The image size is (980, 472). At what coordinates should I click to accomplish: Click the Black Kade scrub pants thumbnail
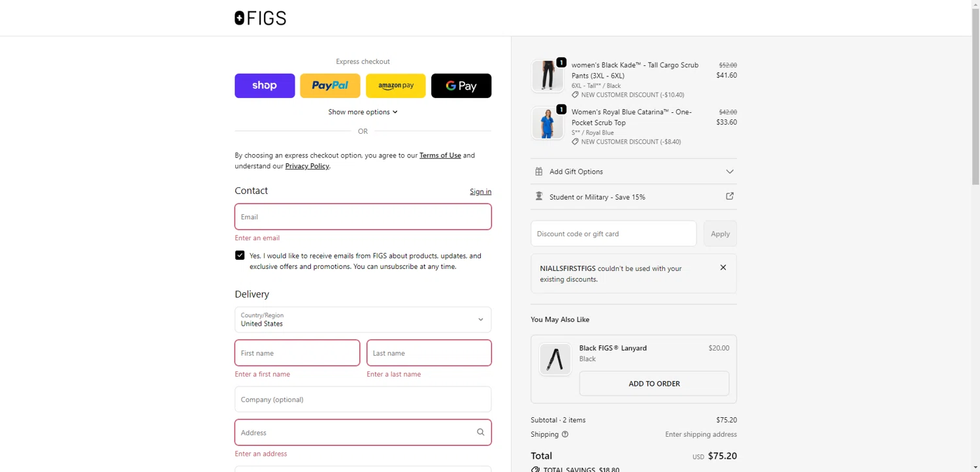coord(547,76)
